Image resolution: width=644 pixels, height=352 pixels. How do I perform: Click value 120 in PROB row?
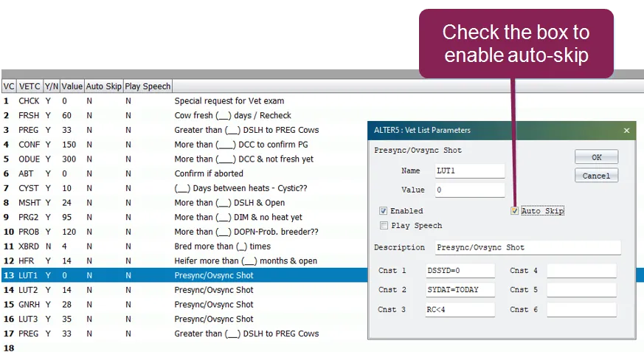pos(69,232)
